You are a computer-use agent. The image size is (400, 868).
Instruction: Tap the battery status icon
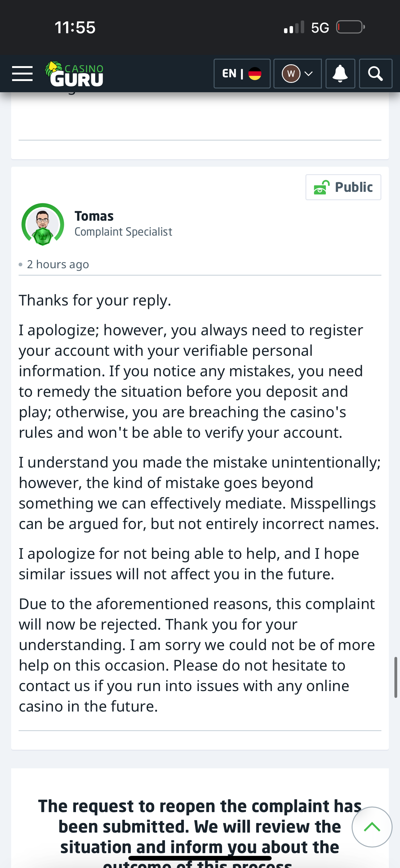point(350,27)
